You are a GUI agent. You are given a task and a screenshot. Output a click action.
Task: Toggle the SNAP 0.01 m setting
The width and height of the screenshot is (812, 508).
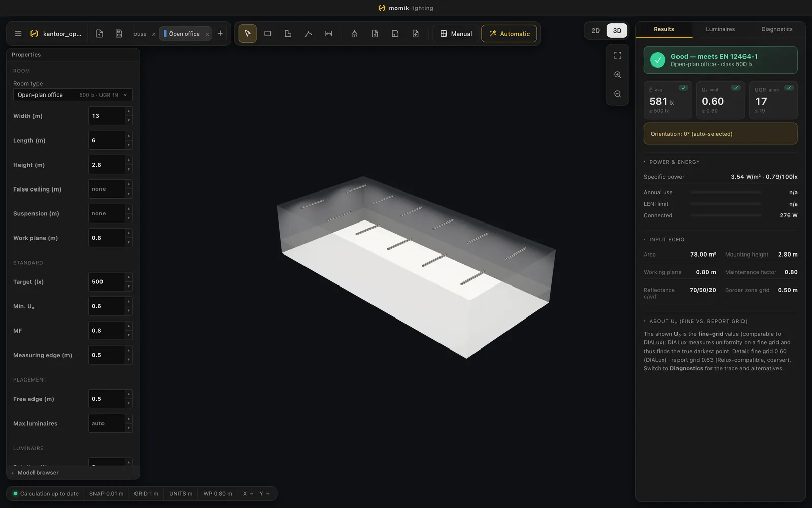pos(106,494)
